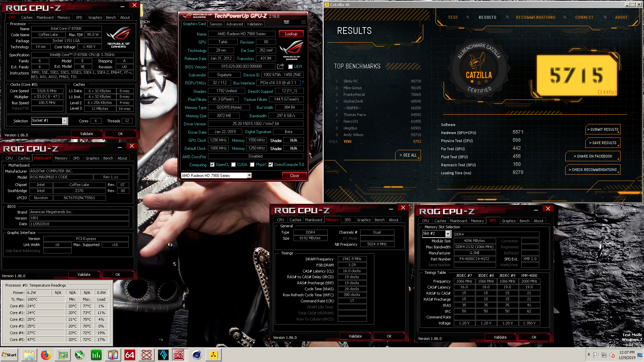Image resolution: width=644 pixels, height=362 pixels.
Task: Toggle the OpenCL checkbox
Action: pos(212,165)
